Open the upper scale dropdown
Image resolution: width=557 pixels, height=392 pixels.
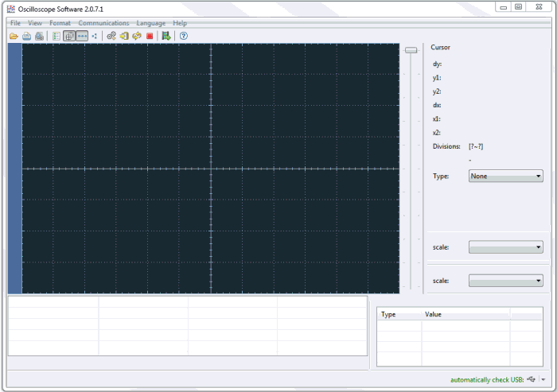point(505,247)
